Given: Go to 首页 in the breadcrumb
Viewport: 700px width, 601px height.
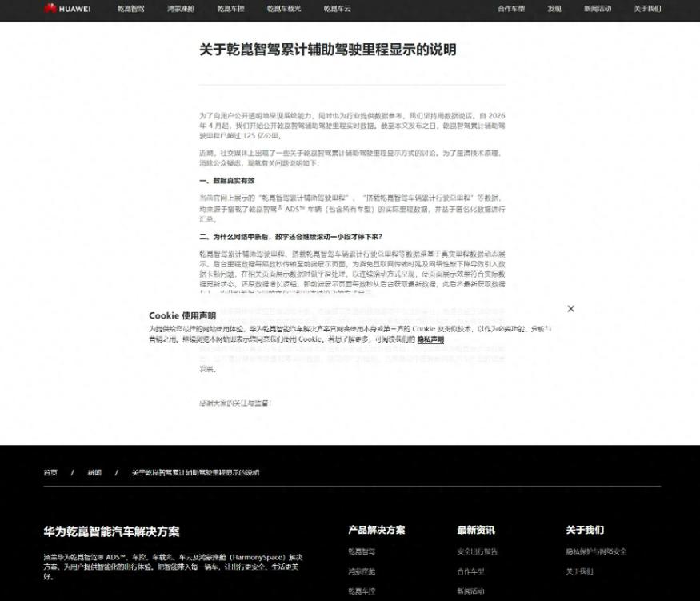Looking at the screenshot, I should pos(50,472).
